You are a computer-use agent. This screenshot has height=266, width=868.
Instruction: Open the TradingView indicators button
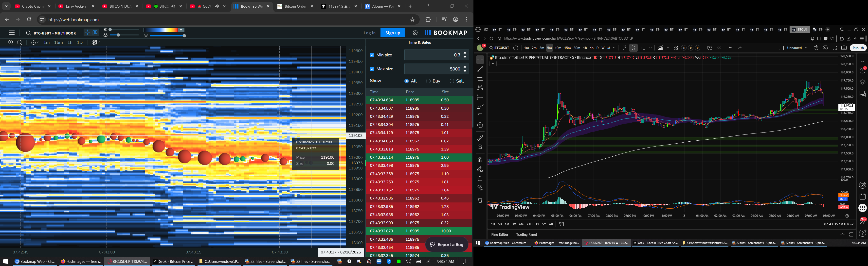(x=660, y=48)
